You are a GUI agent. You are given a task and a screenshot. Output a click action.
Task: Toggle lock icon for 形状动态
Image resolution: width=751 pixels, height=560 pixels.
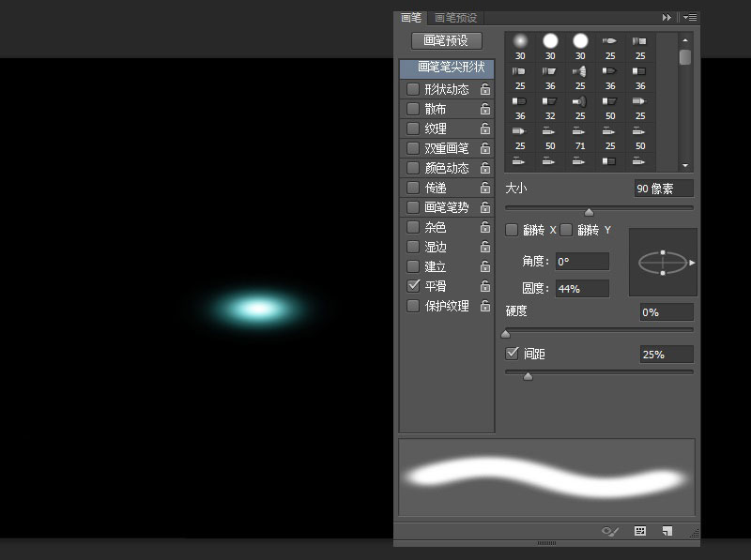click(x=485, y=89)
